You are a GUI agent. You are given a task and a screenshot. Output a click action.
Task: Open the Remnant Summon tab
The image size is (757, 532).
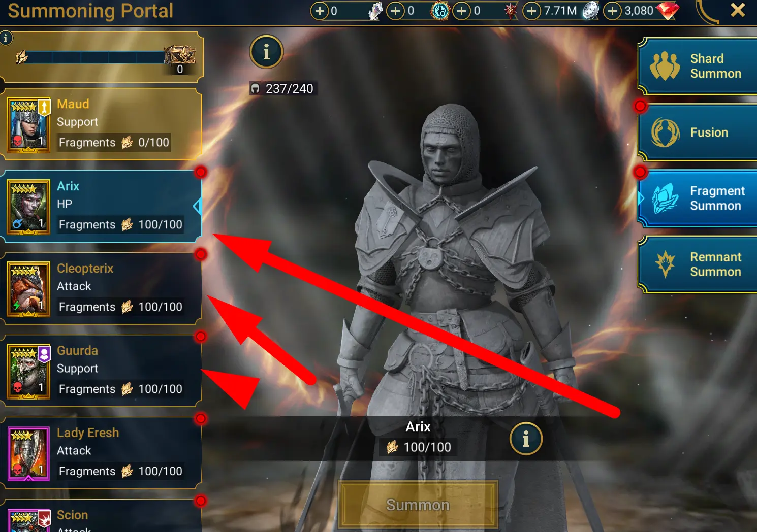pyautogui.click(x=698, y=264)
